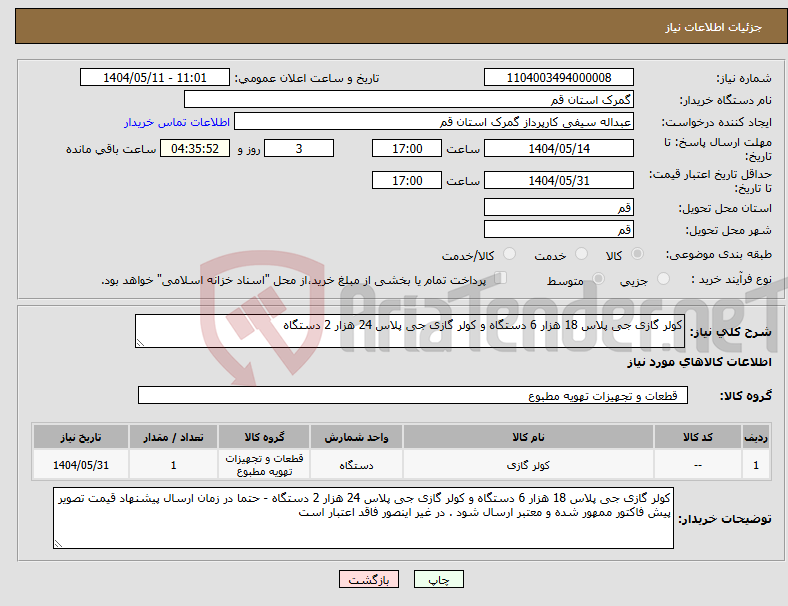Click the اطلاعات کالاهای مورد نیاز section heading
The image size is (788, 606).
click(x=699, y=362)
